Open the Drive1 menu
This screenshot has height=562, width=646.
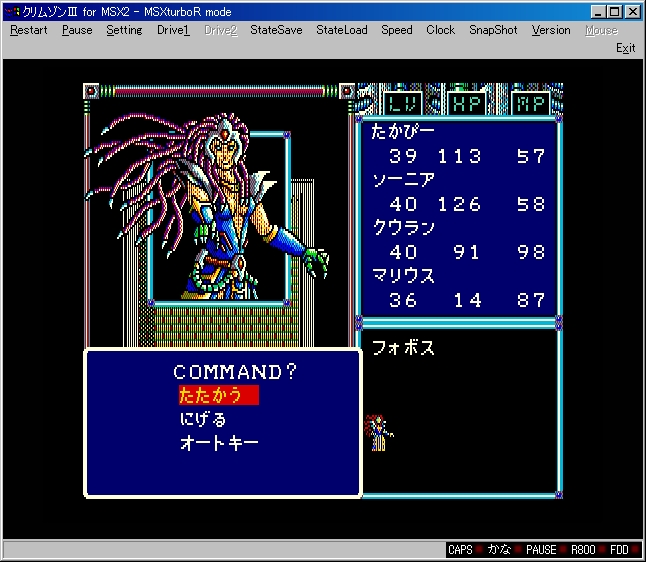(x=173, y=30)
